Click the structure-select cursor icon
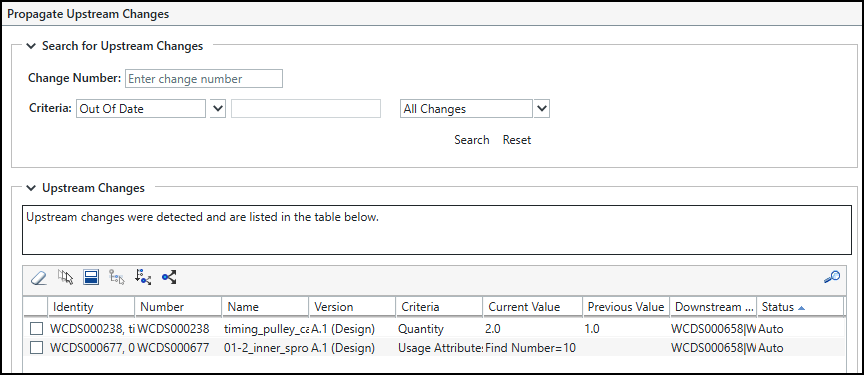 point(117,278)
